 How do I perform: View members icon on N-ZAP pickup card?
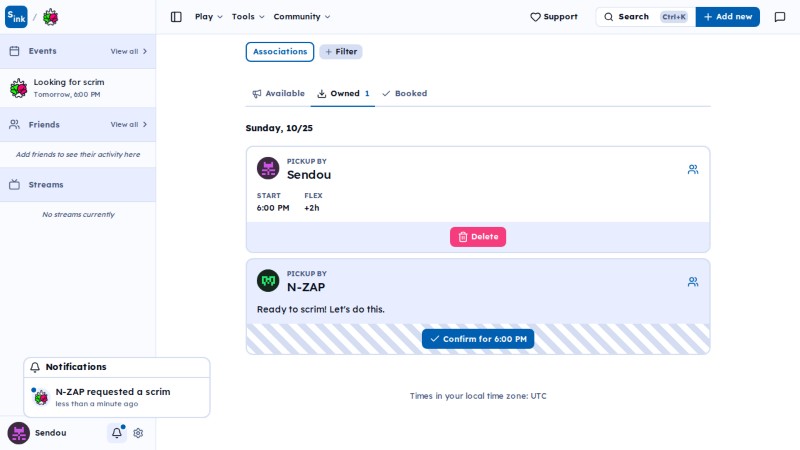[693, 281]
